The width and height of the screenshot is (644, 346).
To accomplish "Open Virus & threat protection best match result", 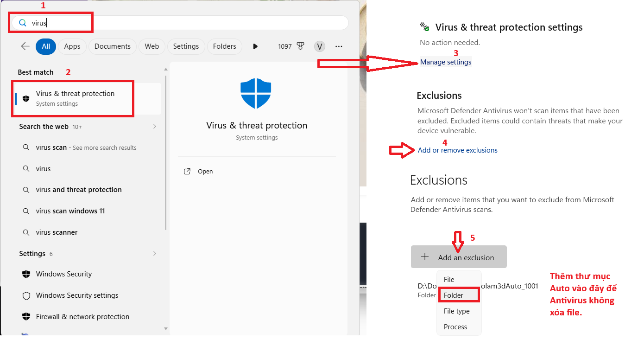I will pyautogui.click(x=88, y=98).
